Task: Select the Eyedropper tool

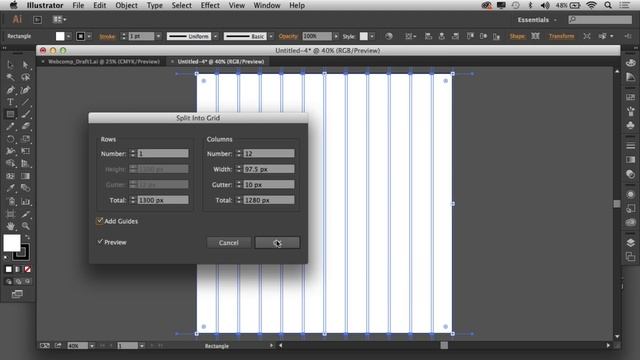Action: pos(10,188)
